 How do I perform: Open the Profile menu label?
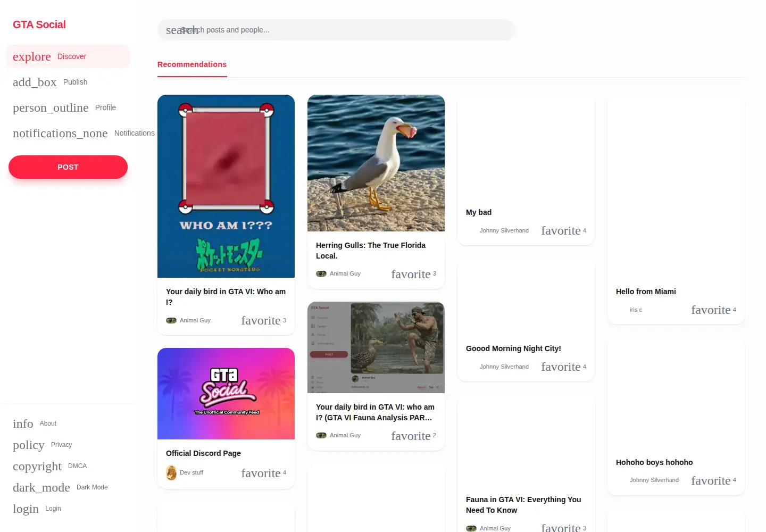(x=105, y=107)
